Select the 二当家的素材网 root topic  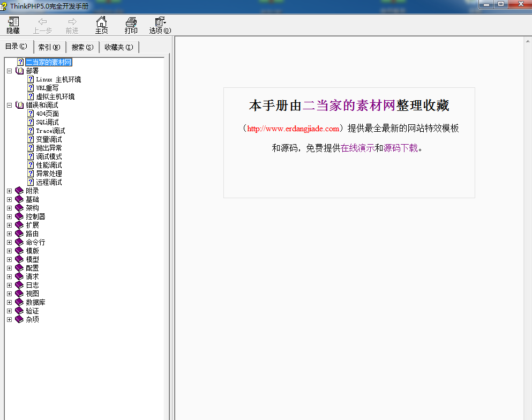click(49, 63)
